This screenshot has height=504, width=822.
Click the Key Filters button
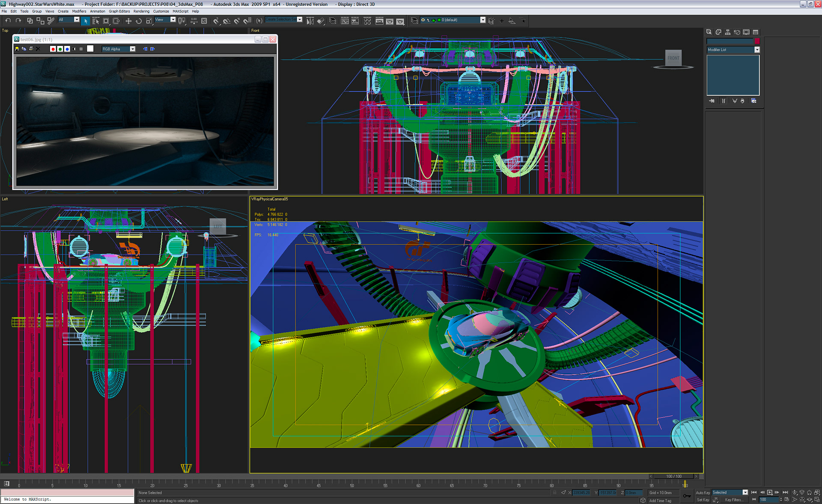[x=734, y=500]
